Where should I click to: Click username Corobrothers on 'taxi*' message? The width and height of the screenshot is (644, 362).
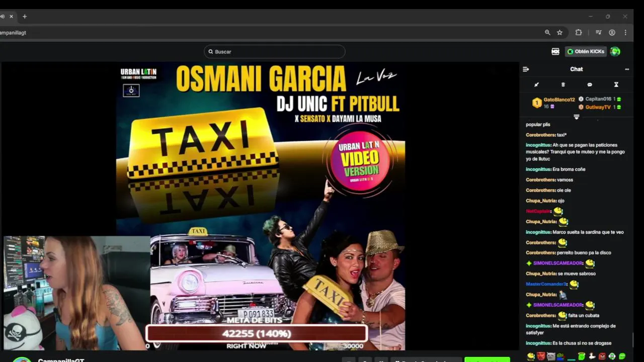pyautogui.click(x=540, y=135)
